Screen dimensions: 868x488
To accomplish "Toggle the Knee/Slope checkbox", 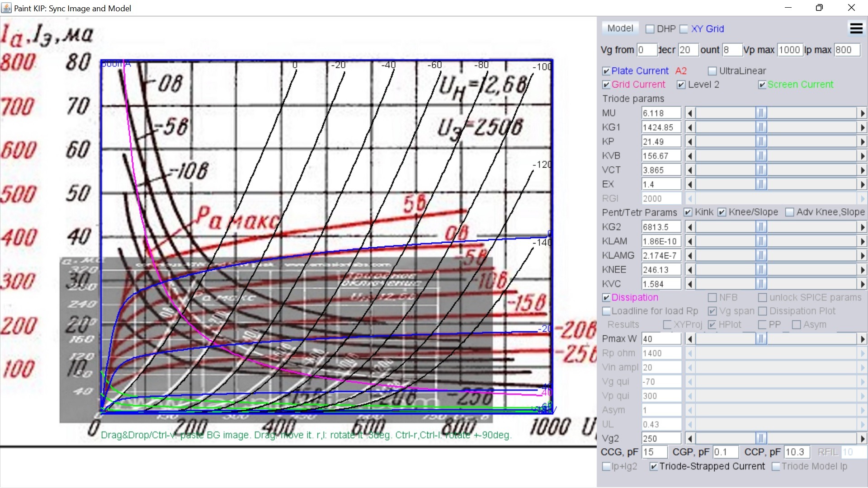I will pos(722,212).
